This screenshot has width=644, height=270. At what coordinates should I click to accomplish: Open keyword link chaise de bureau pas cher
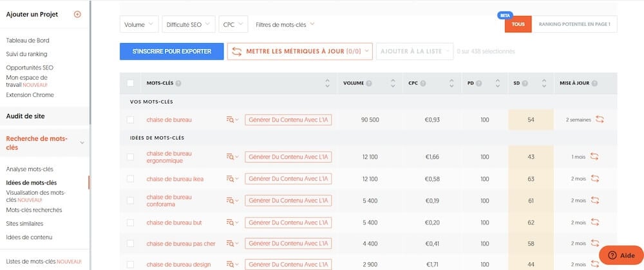(x=181, y=244)
